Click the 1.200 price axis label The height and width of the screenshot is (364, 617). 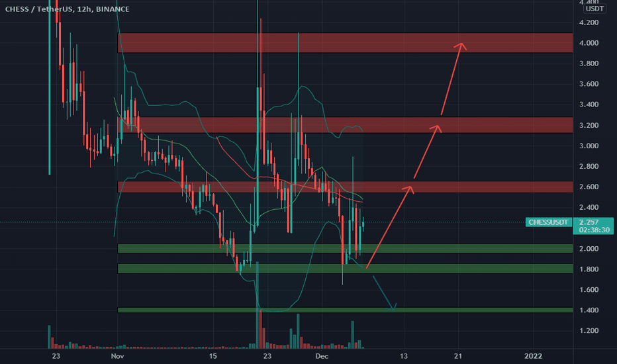[589, 330]
